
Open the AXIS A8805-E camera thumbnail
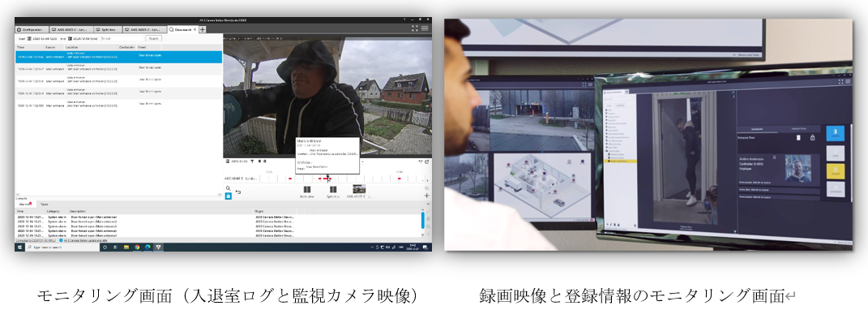pos(359,189)
